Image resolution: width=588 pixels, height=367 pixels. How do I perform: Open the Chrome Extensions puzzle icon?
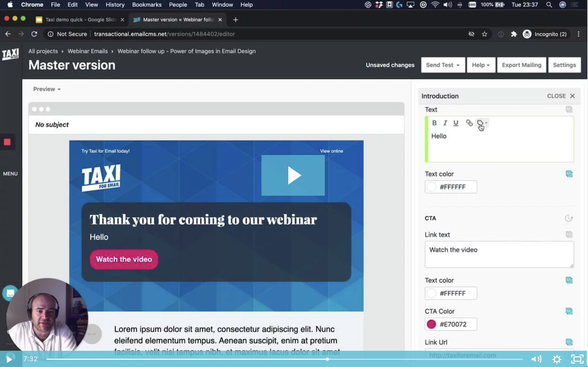tap(514, 34)
